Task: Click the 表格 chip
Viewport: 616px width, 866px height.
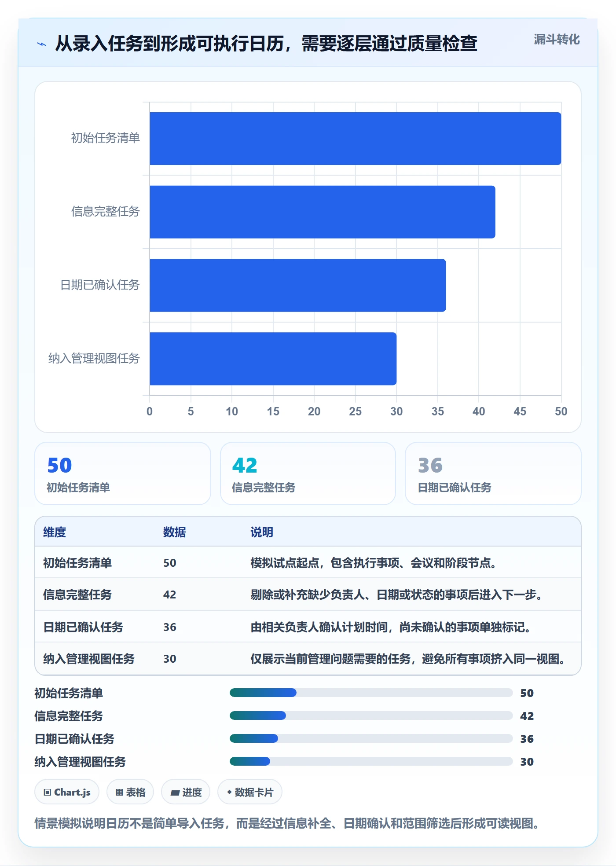Action: pyautogui.click(x=130, y=792)
